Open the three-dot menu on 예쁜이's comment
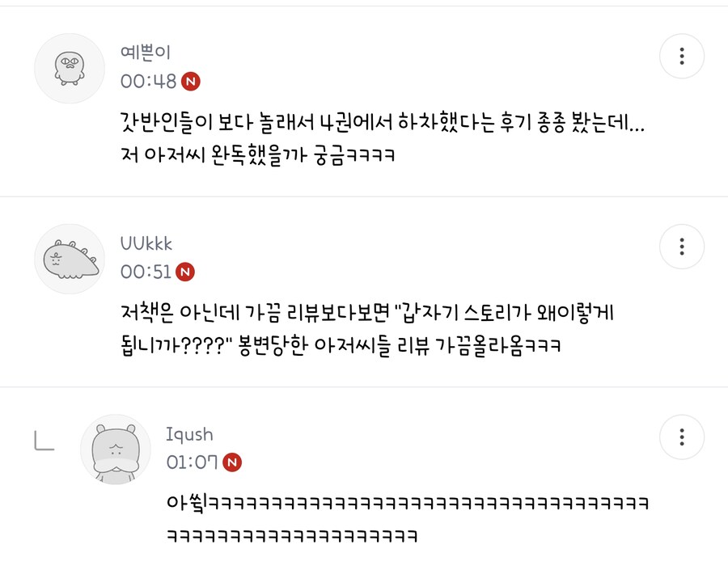 [682, 56]
